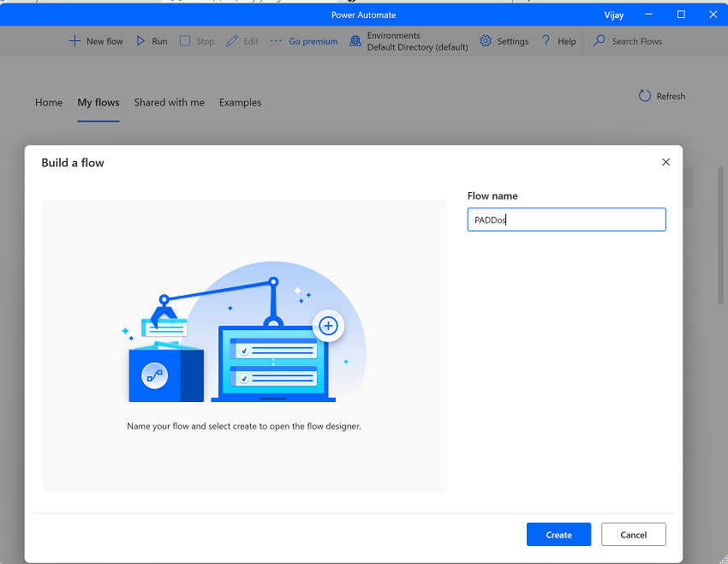Open the three-dot more options menu

point(276,41)
